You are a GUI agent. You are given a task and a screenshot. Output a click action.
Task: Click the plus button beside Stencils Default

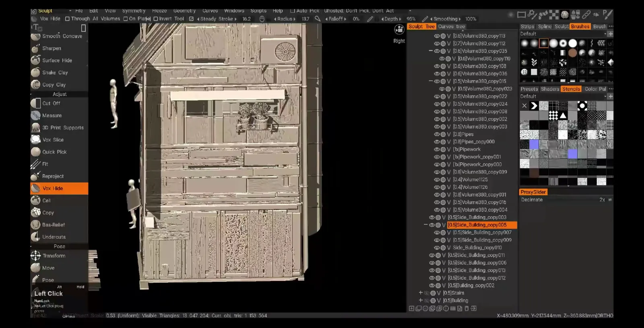coord(610,97)
